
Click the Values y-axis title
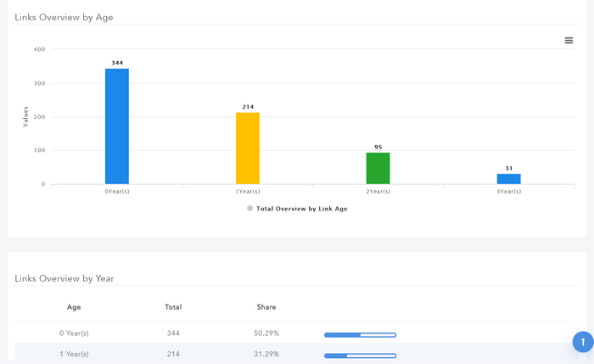25,116
